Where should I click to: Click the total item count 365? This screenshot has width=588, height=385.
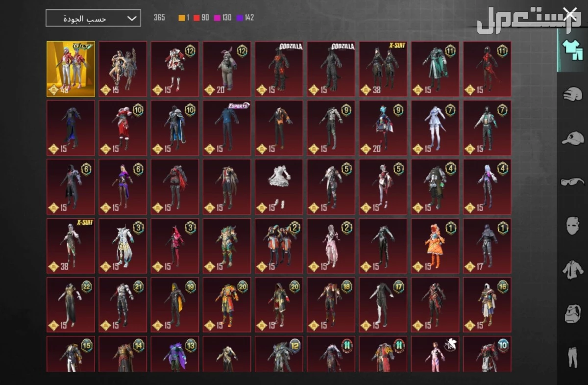[159, 18]
